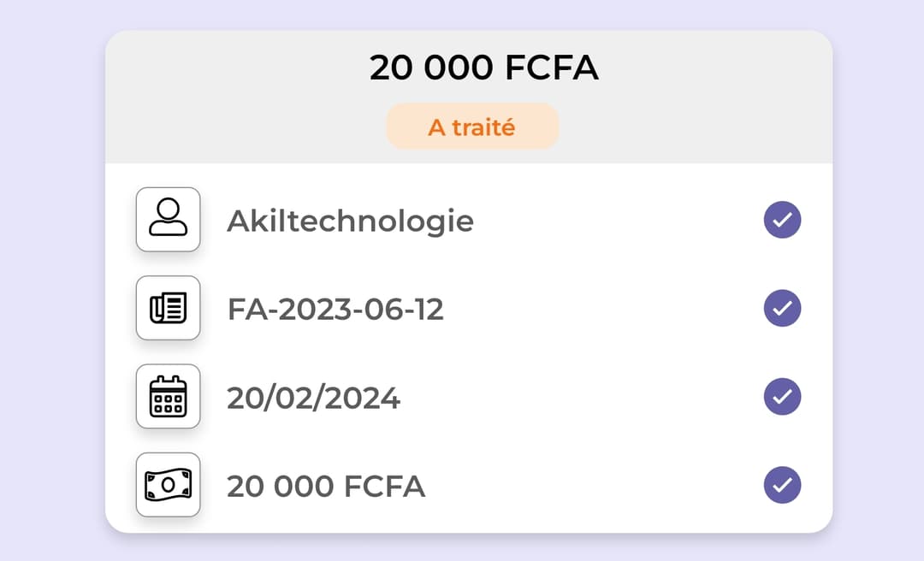Viewport: 924px width, 561px height.
Task: Toggle the checkmark beside FA-2023-06-12
Action: click(782, 308)
